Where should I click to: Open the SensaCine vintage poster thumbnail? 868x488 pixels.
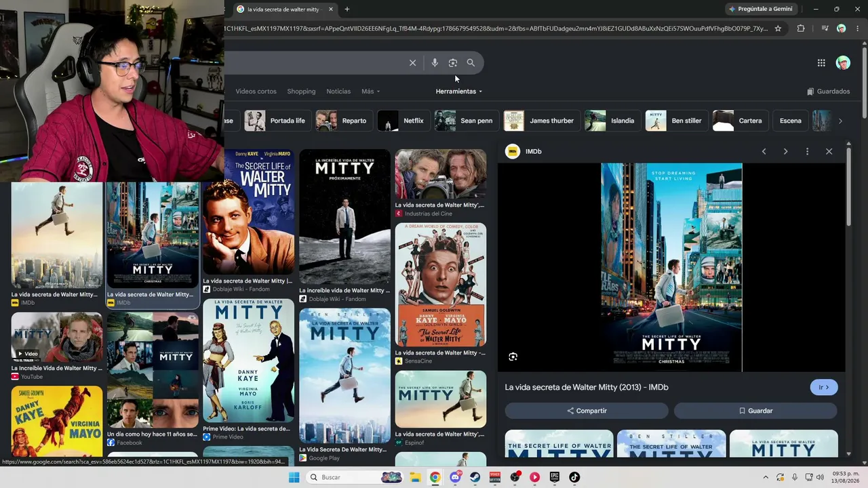[x=441, y=285]
